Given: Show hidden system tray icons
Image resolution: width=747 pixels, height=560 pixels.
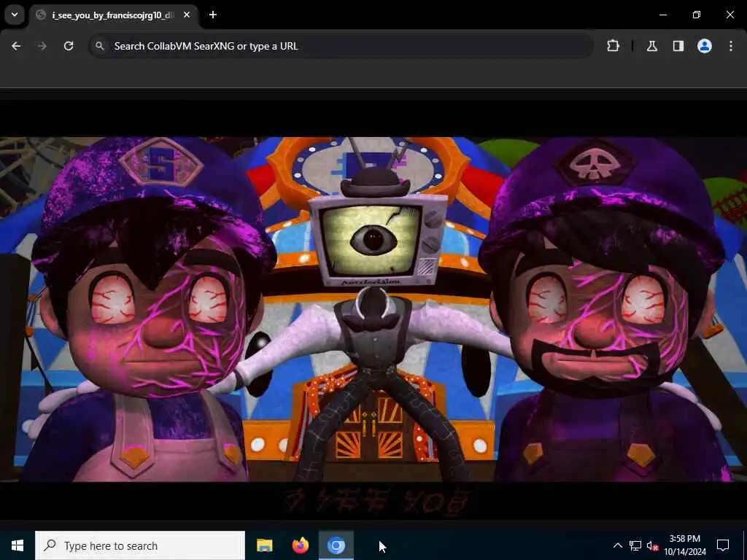Looking at the screenshot, I should tap(617, 545).
